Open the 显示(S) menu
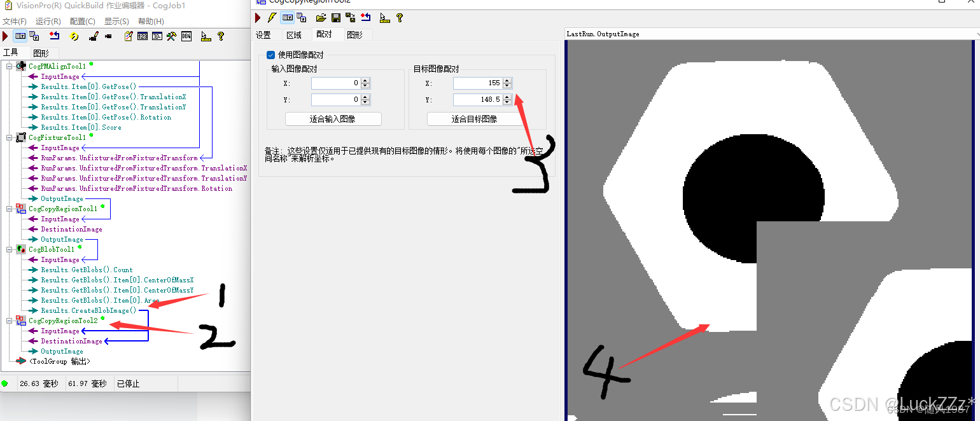980x421 pixels. click(x=117, y=22)
